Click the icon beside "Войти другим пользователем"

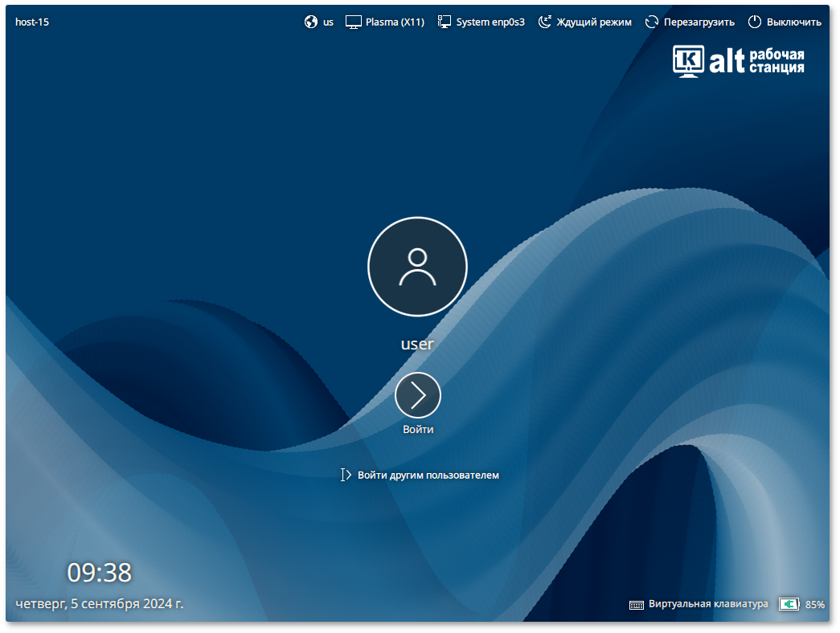(x=346, y=476)
